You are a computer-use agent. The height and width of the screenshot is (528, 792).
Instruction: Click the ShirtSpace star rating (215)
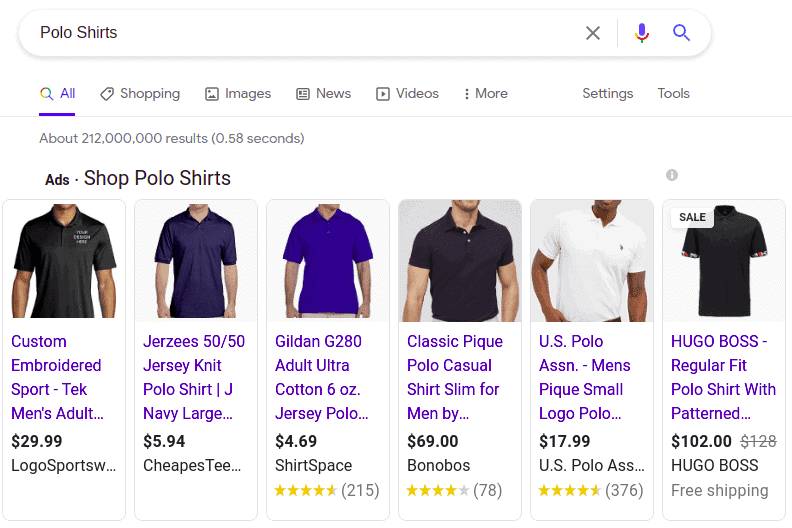(327, 490)
